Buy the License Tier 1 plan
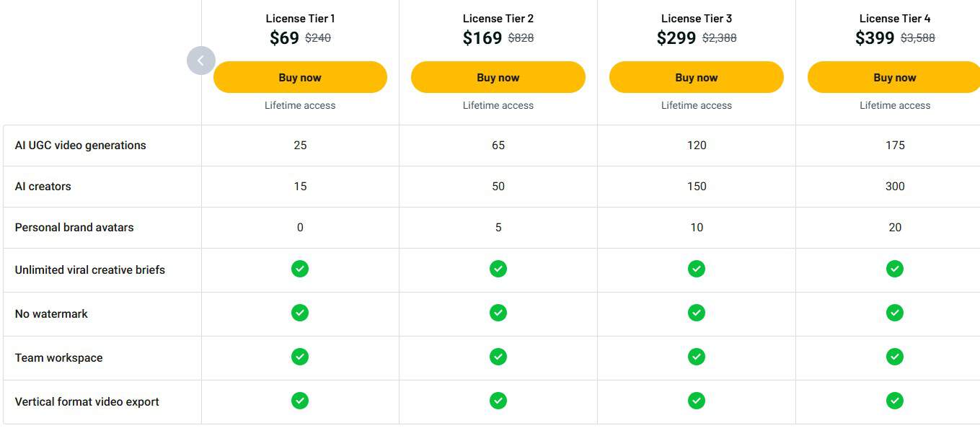 [299, 77]
